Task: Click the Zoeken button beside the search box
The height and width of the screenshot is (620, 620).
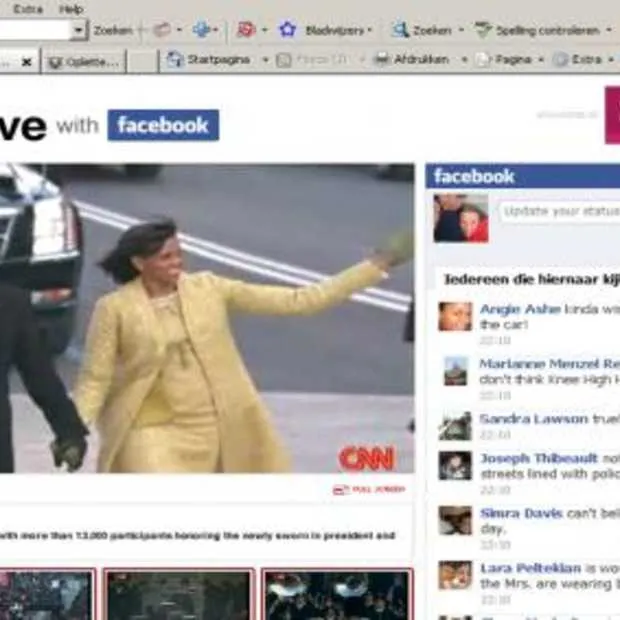Action: pyautogui.click(x=113, y=30)
